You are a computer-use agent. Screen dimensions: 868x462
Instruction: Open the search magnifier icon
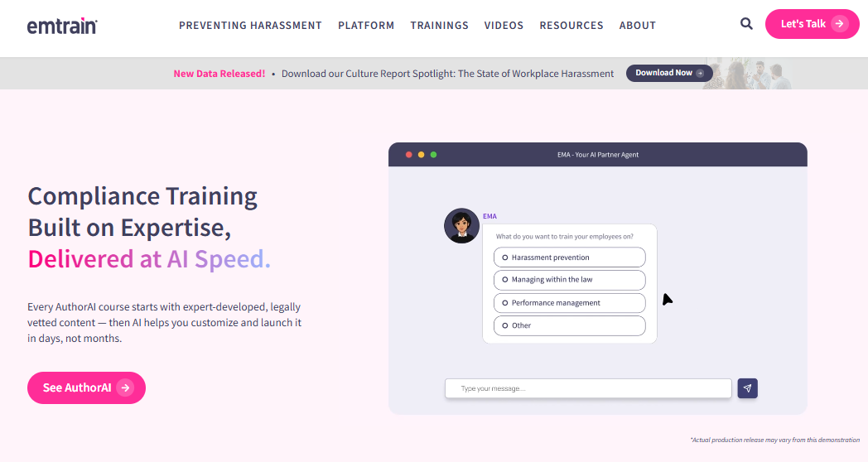pyautogui.click(x=746, y=24)
